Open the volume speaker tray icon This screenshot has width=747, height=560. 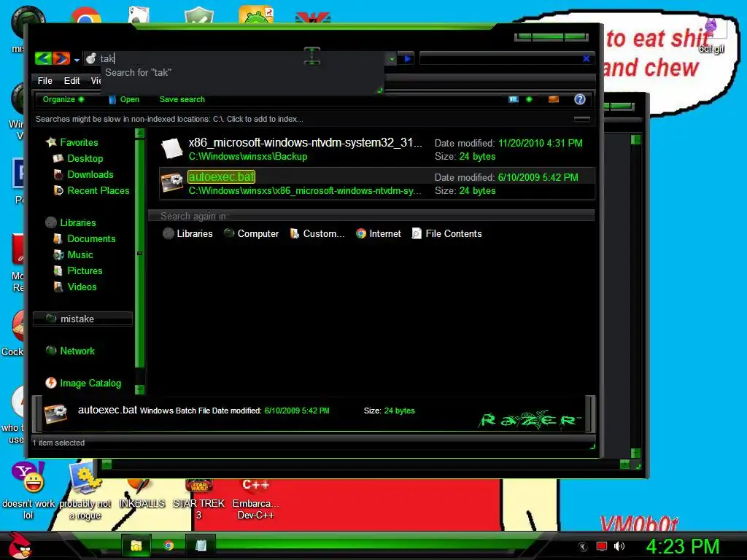coord(619,547)
